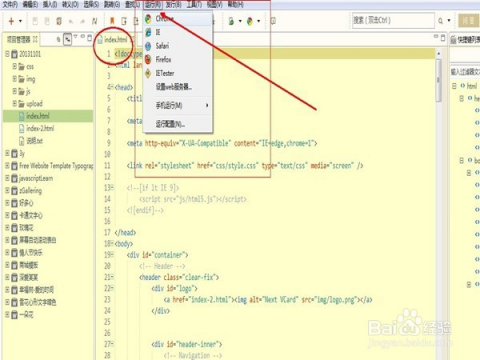Click the Save All toolbar icon
480x360 pixels.
click(47, 21)
